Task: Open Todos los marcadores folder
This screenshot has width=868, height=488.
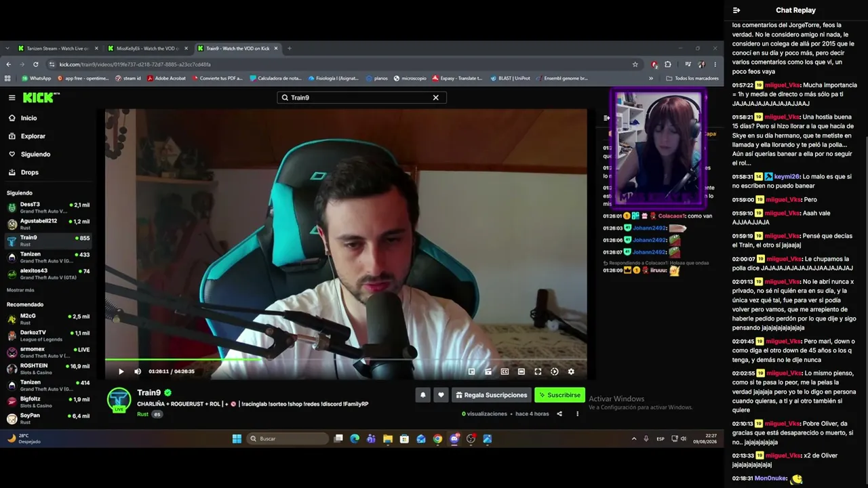Action: (x=692, y=78)
